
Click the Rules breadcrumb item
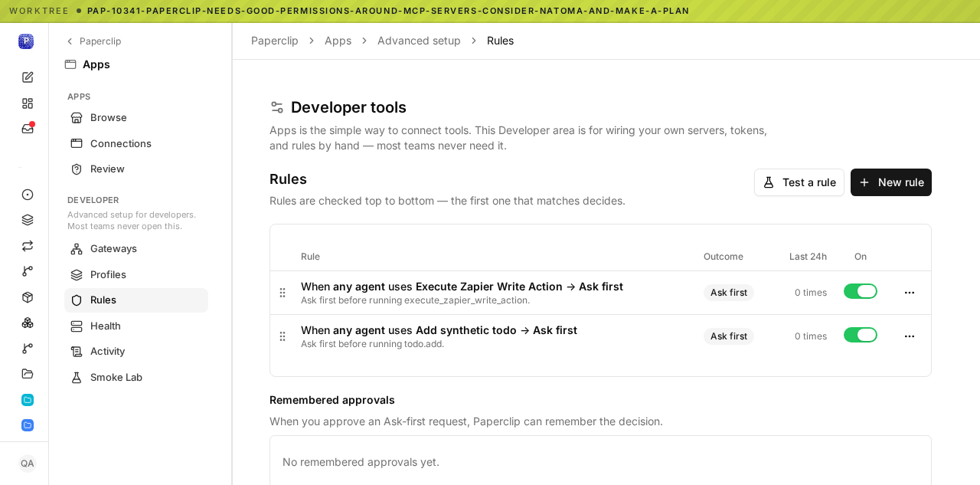pos(500,41)
